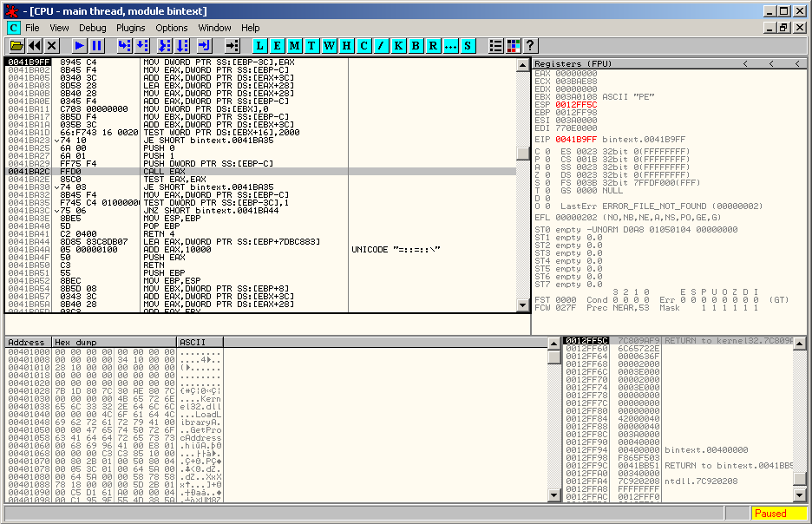812x524 pixels.
Task: Restart the program with the rewind icon
Action: tap(35, 45)
